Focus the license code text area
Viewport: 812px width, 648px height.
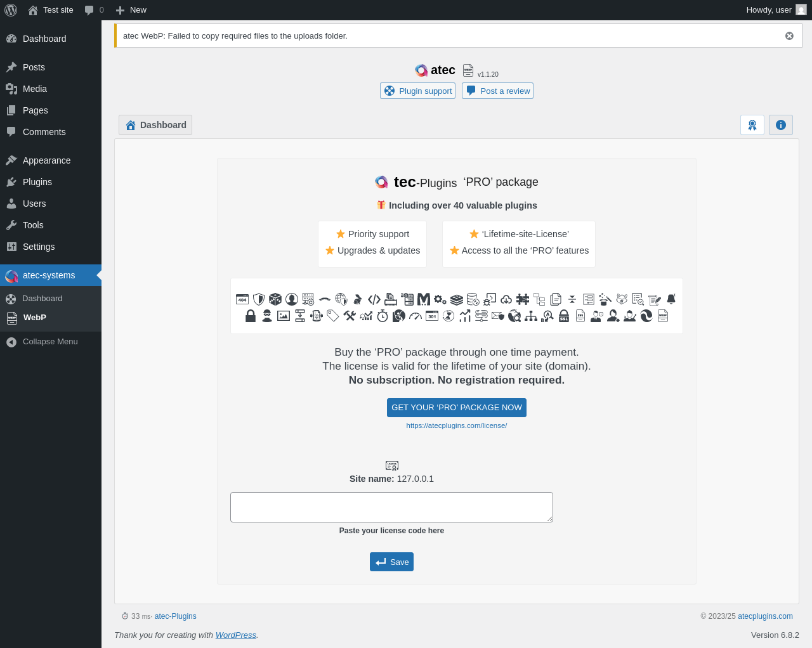click(391, 507)
